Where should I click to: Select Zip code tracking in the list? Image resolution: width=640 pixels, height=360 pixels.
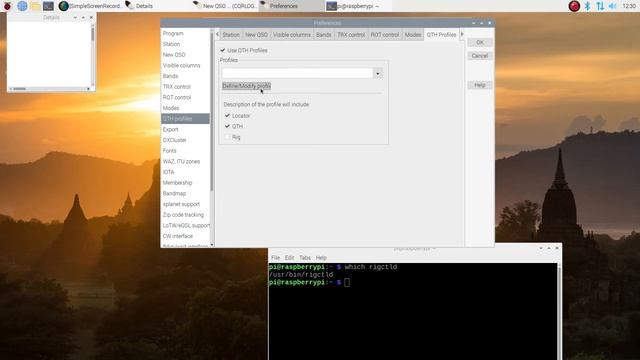pos(186,215)
